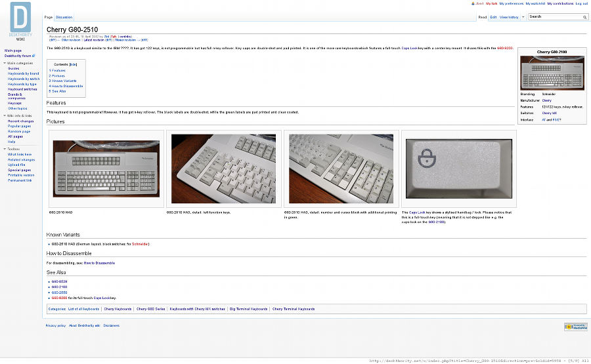This screenshot has height=364, width=591.
Task: Open My contributions
Action: coord(560,3)
